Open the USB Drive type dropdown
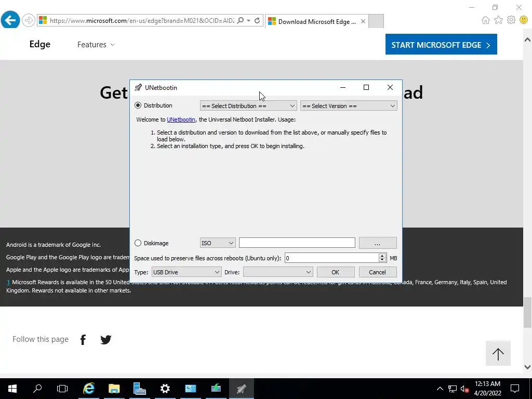 point(187,272)
